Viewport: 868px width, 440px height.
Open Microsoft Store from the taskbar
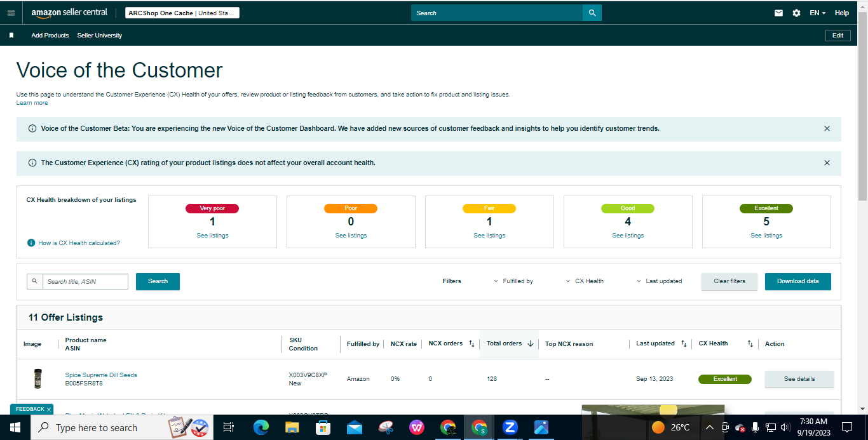pyautogui.click(x=323, y=427)
